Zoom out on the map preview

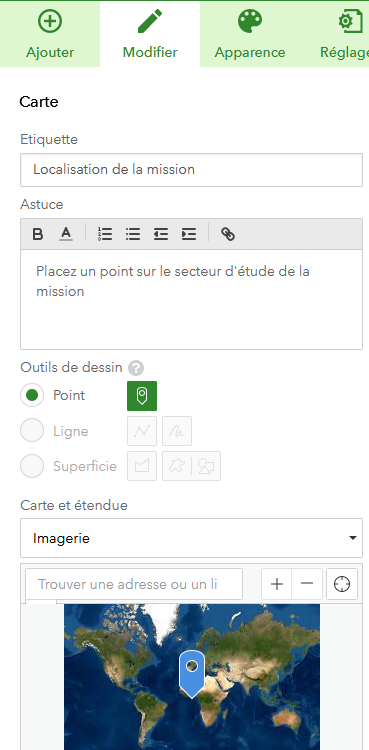tap(307, 584)
